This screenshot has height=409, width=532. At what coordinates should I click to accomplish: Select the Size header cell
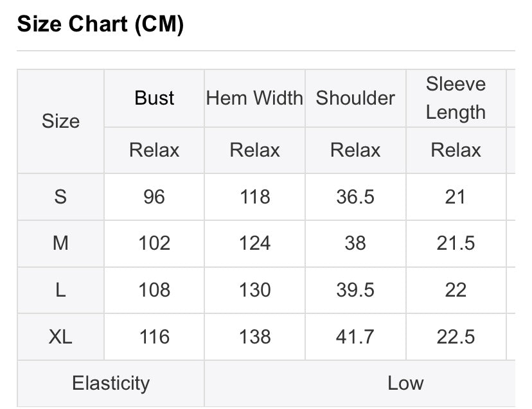[x=61, y=121]
